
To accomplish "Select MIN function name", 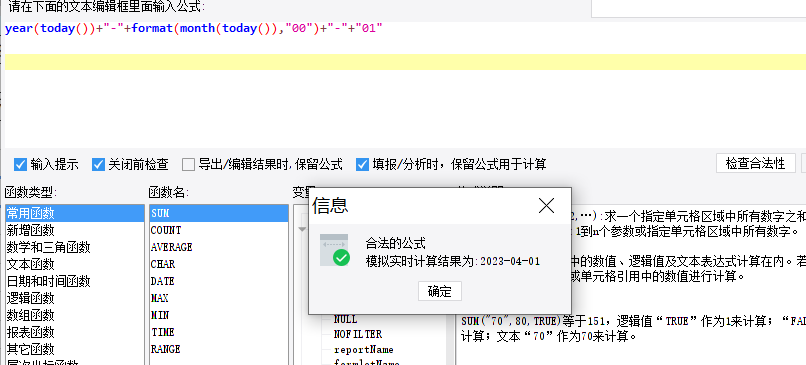I will [219, 315].
